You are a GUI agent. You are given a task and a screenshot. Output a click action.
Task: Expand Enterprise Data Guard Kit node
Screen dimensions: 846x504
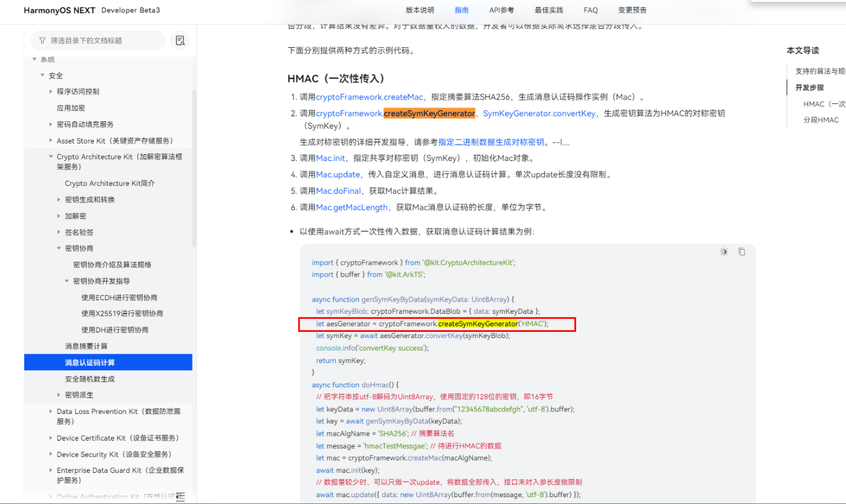51,470
